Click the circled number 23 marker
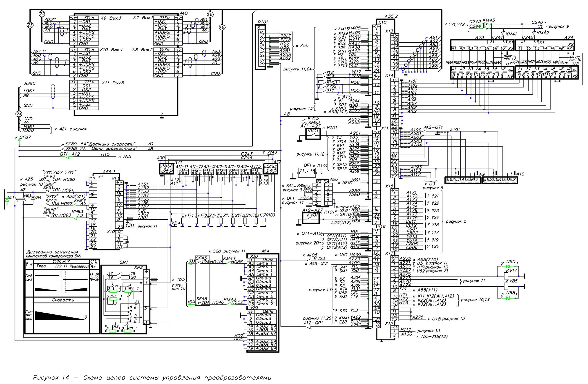This screenshot has width=588, height=384. (x=30, y=25)
